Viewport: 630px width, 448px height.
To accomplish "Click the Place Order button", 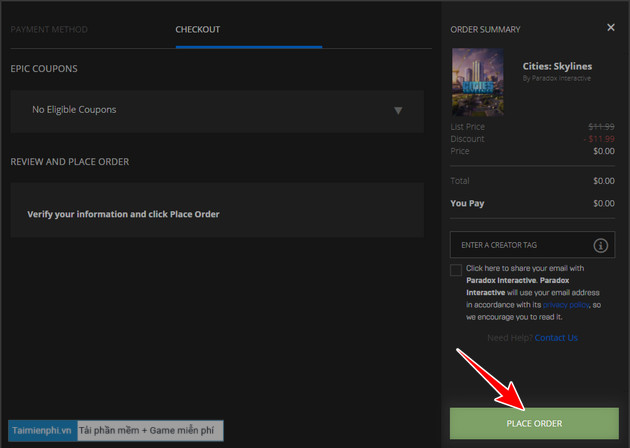I will point(534,423).
